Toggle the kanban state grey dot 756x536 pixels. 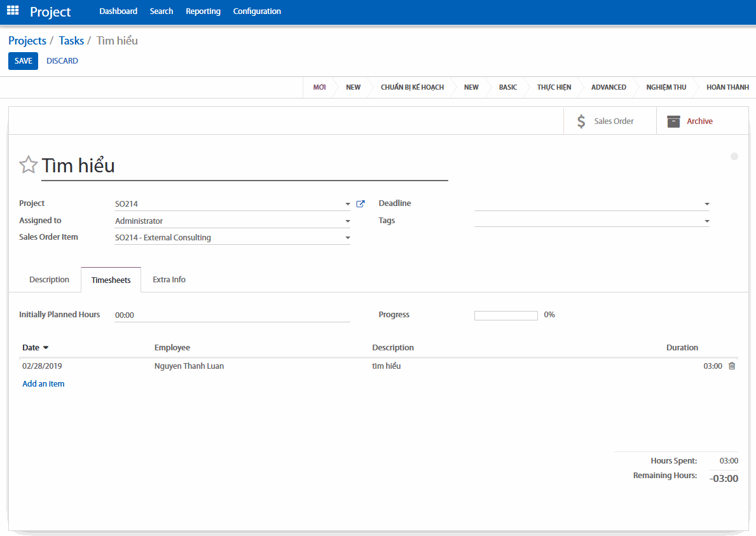point(734,156)
